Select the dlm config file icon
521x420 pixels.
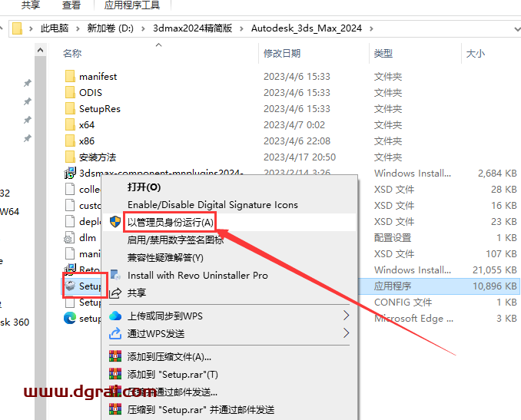[69, 238]
